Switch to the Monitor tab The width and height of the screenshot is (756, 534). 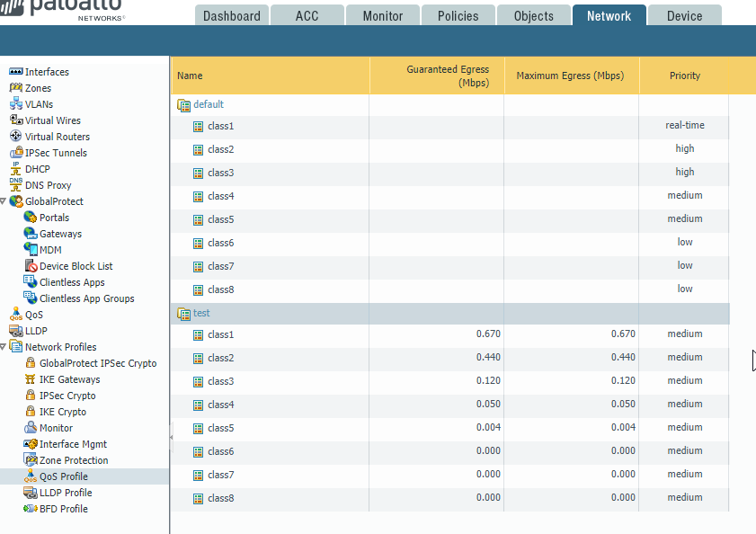[x=382, y=15]
